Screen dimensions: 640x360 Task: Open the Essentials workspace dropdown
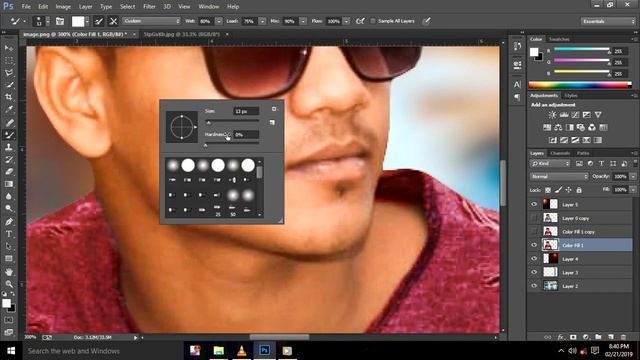[x=608, y=21]
